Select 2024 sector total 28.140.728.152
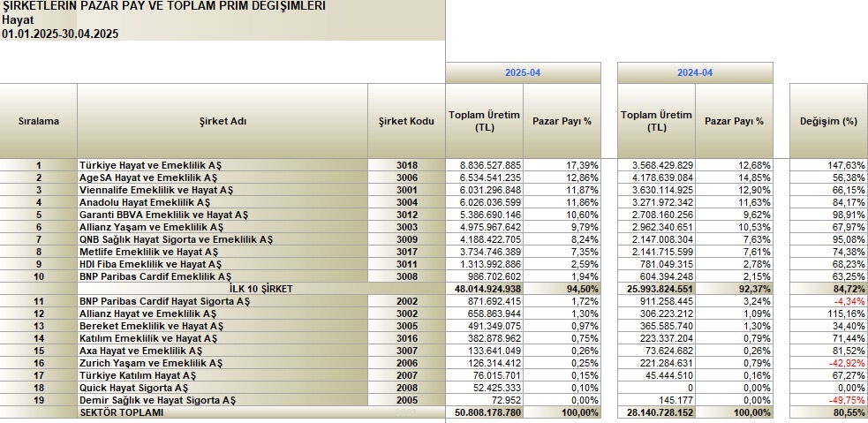 pyautogui.click(x=657, y=412)
